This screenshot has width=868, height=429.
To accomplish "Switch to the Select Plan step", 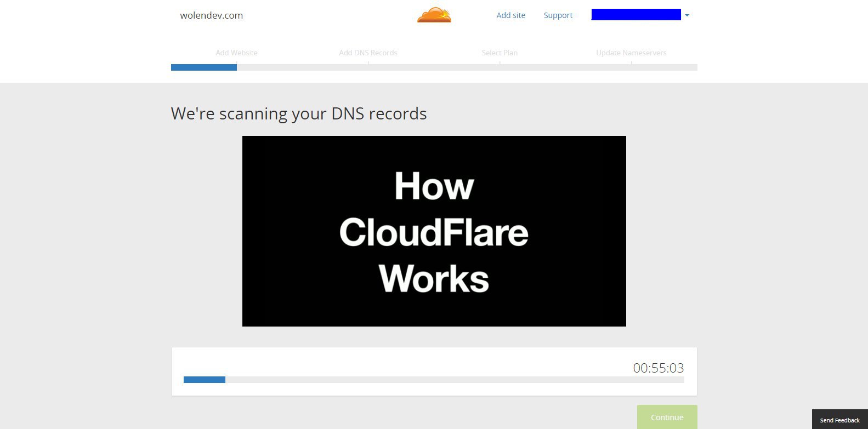I will 500,53.
